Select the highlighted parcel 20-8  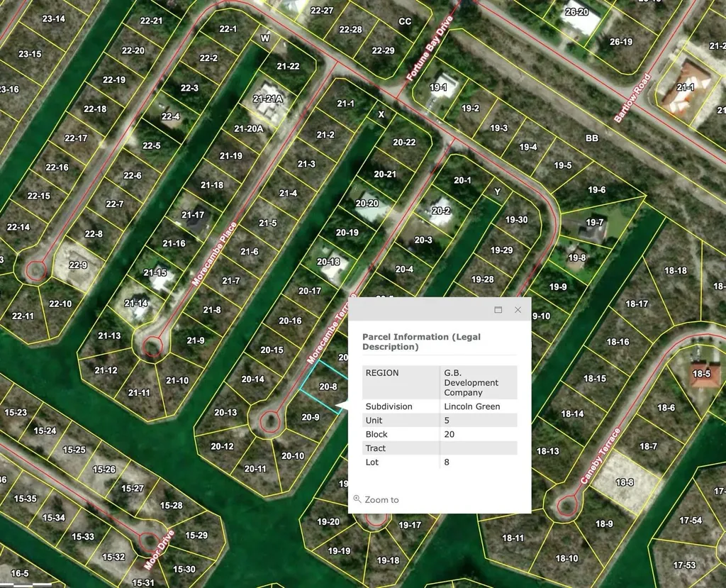point(328,387)
